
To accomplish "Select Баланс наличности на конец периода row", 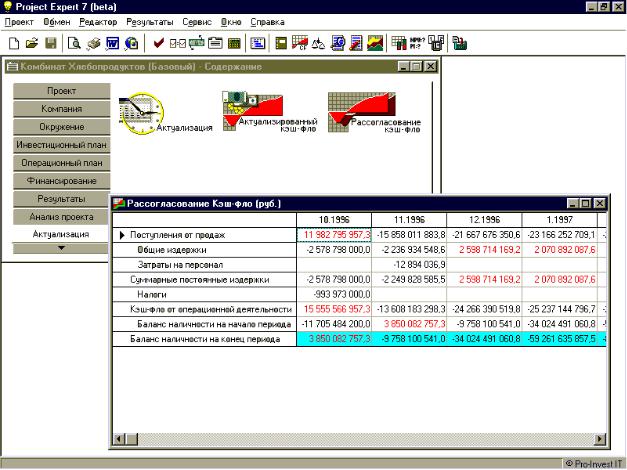I will pyautogui.click(x=205, y=339).
